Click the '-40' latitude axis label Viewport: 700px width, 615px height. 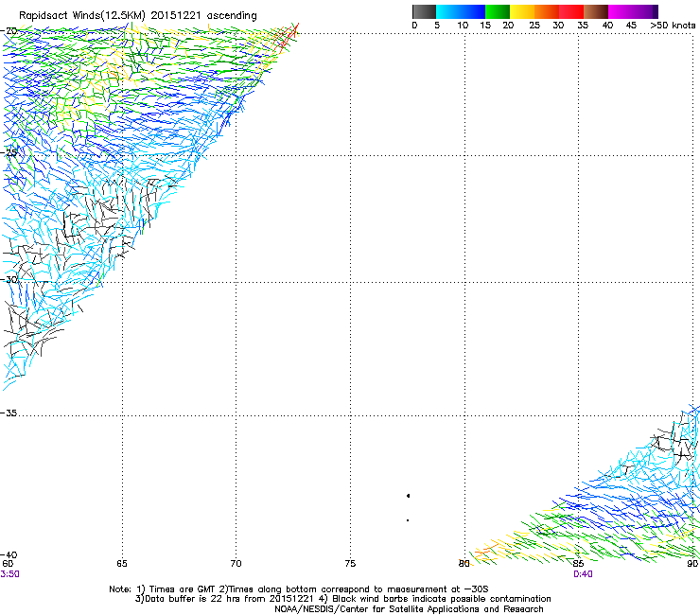point(9,554)
